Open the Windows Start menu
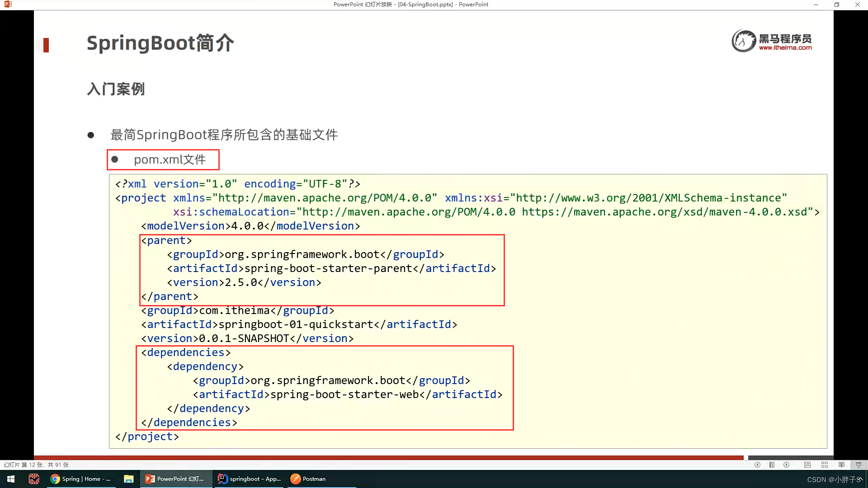The image size is (868, 488). point(11,479)
